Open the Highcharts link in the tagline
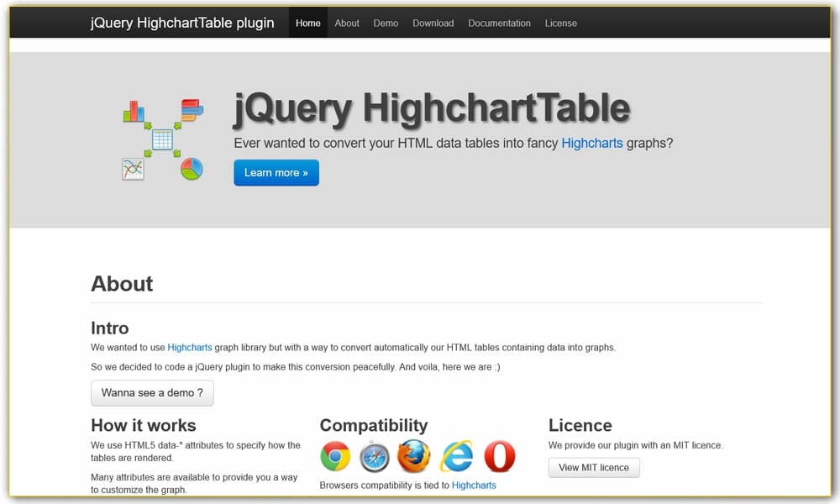Viewport: 840px width, 504px height. coord(592,143)
